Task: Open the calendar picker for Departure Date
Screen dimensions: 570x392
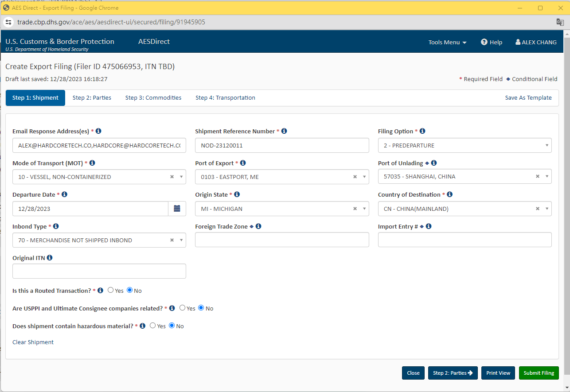Action: pos(177,208)
